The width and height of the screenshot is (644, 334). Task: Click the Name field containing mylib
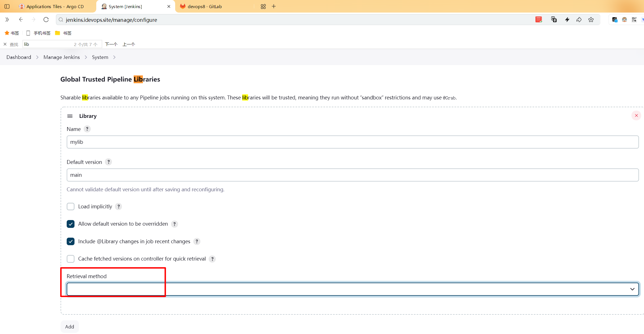coord(353,142)
